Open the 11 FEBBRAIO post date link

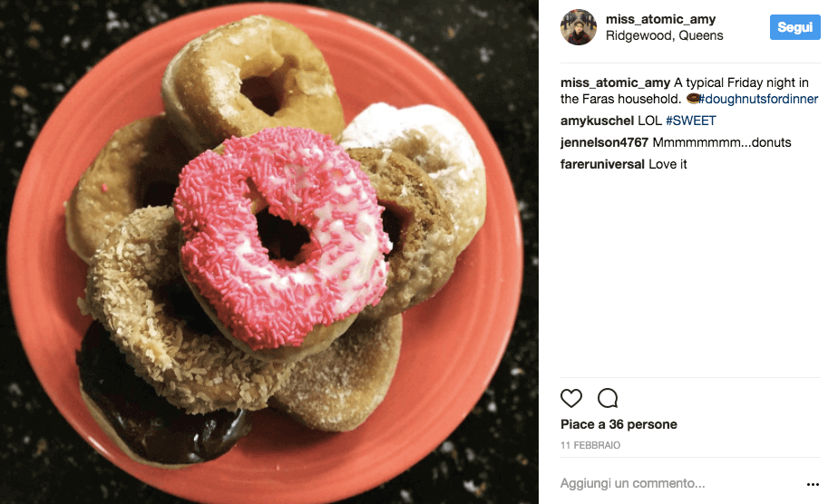click(590, 445)
